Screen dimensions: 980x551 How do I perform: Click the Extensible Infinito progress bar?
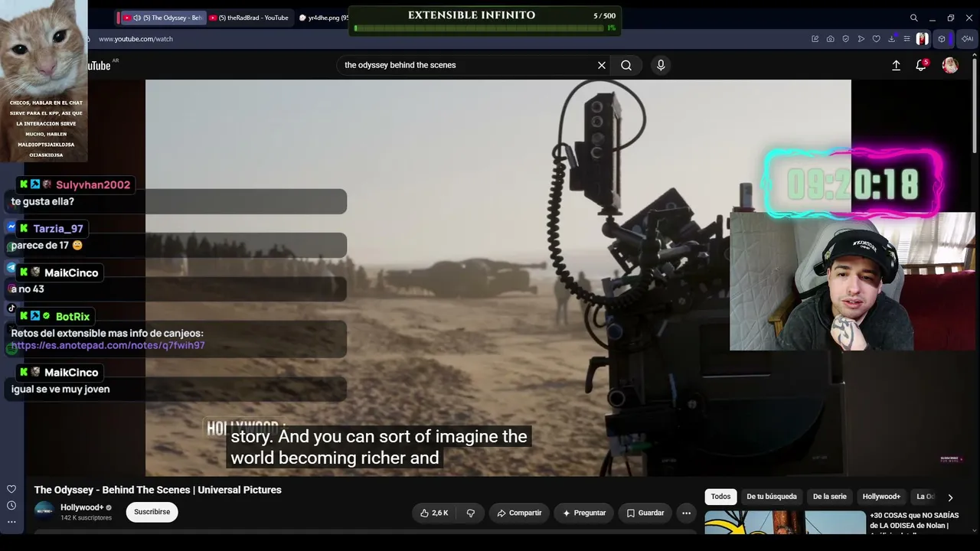pos(479,28)
